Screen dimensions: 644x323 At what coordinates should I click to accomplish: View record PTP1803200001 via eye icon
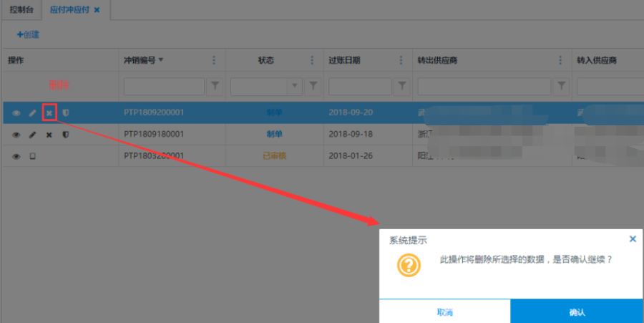point(16,156)
